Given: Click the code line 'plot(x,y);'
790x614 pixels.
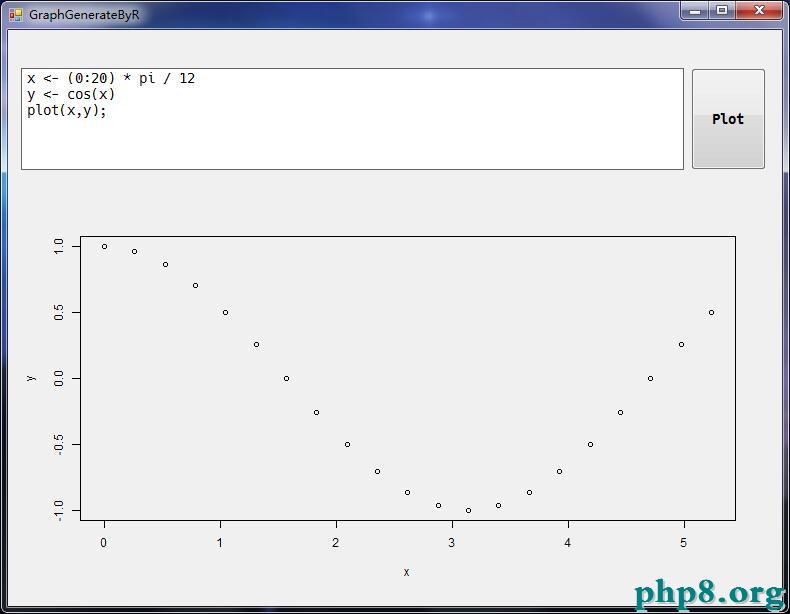Looking at the screenshot, I should (x=67, y=110).
